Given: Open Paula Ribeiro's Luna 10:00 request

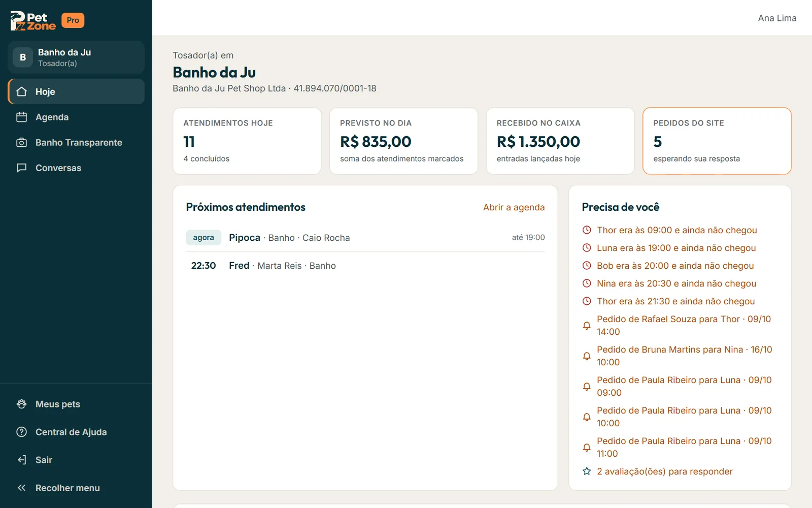Looking at the screenshot, I should point(680,417).
